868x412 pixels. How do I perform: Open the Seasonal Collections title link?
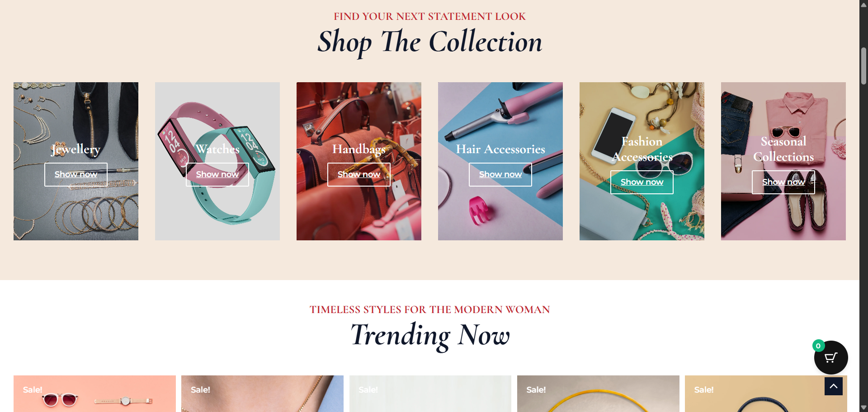[783, 149]
